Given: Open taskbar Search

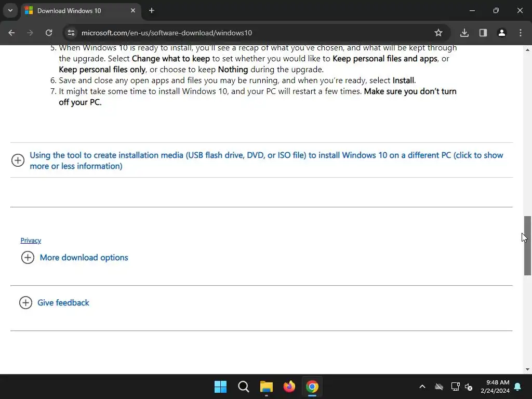Looking at the screenshot, I should 244,387.
